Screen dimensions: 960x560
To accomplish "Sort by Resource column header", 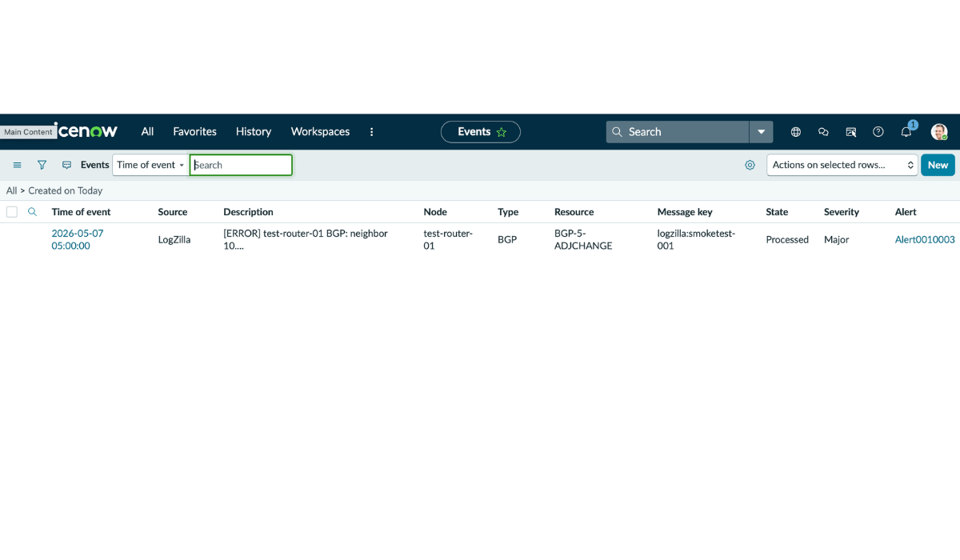I will pos(574,212).
